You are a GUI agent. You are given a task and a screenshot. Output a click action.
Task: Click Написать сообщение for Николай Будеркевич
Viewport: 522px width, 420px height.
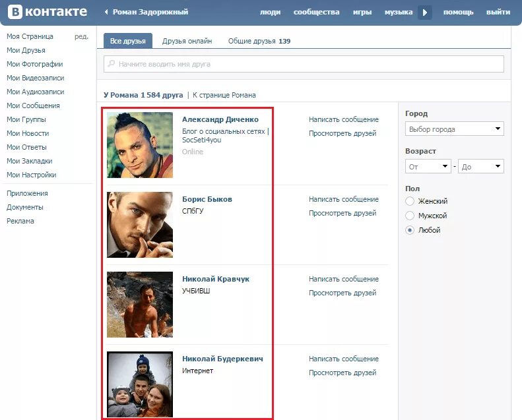pos(344,359)
